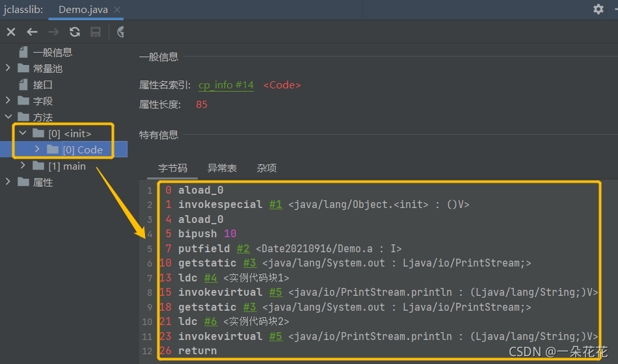Image resolution: width=618 pixels, height=364 pixels.
Task: Select the [0] Code tree row
Action: pyautogui.click(x=64, y=149)
